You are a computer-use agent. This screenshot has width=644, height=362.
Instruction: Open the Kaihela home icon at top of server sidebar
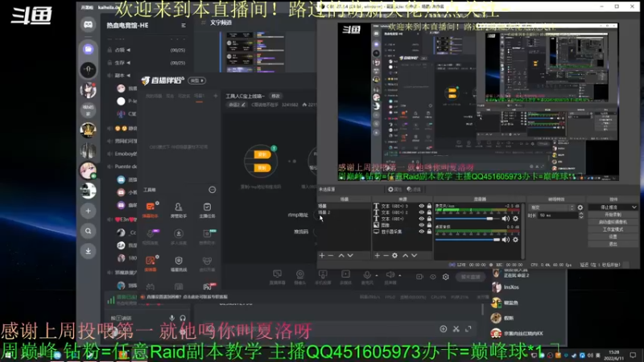88,25
